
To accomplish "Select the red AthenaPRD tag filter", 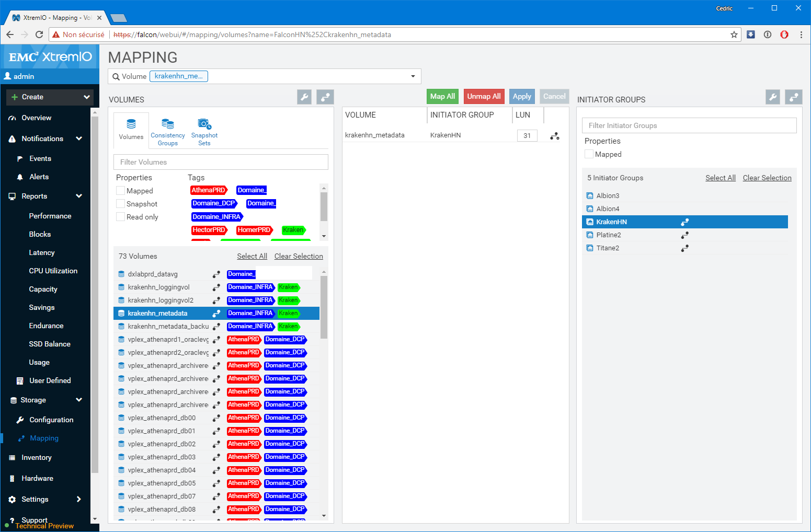I will point(208,190).
